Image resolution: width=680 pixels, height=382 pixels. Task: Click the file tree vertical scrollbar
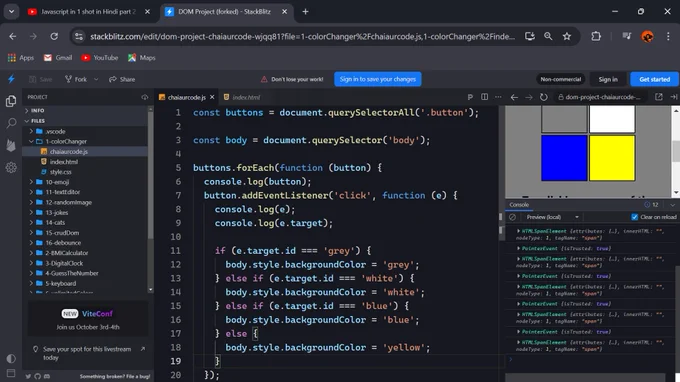pos(150,173)
